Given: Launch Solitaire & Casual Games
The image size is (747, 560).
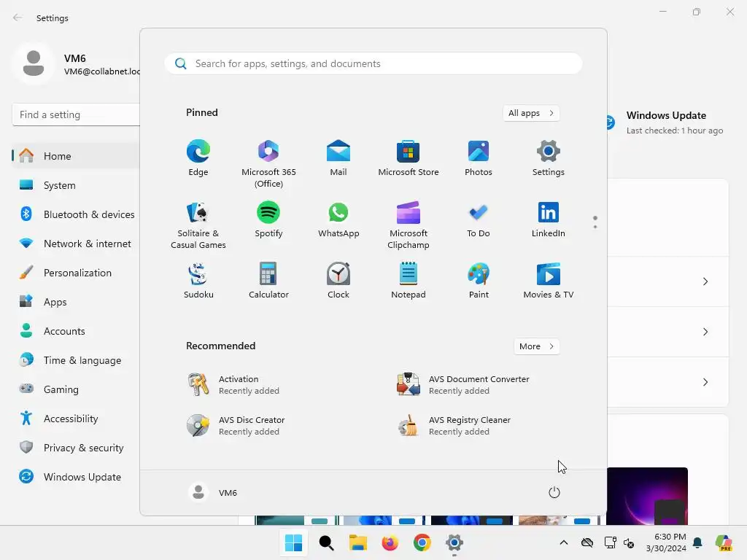Looking at the screenshot, I should [198, 225].
